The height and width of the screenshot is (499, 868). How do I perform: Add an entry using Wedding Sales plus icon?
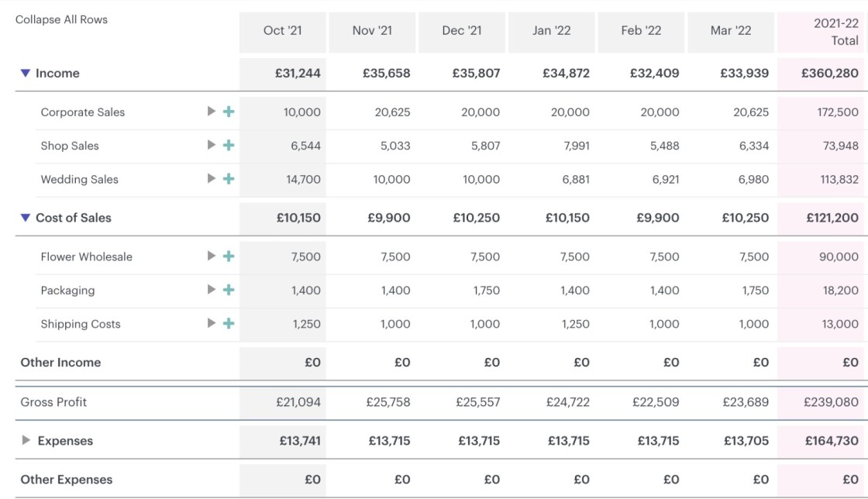point(229,179)
